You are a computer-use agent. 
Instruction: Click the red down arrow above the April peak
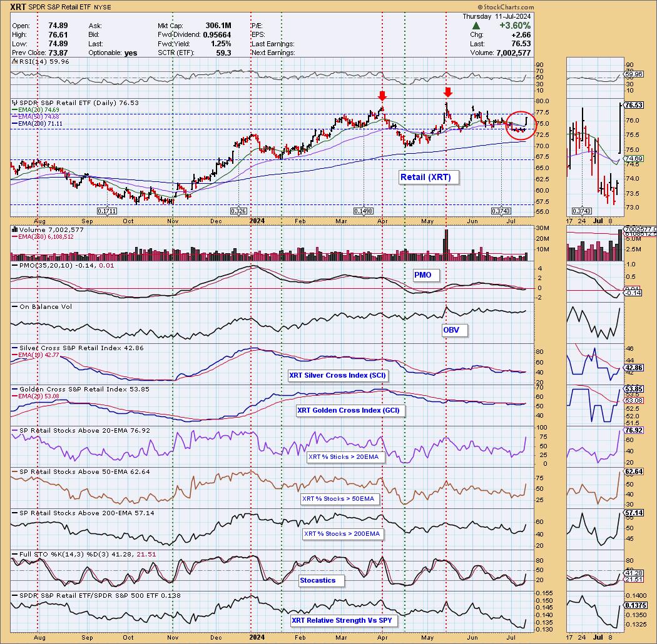click(382, 96)
